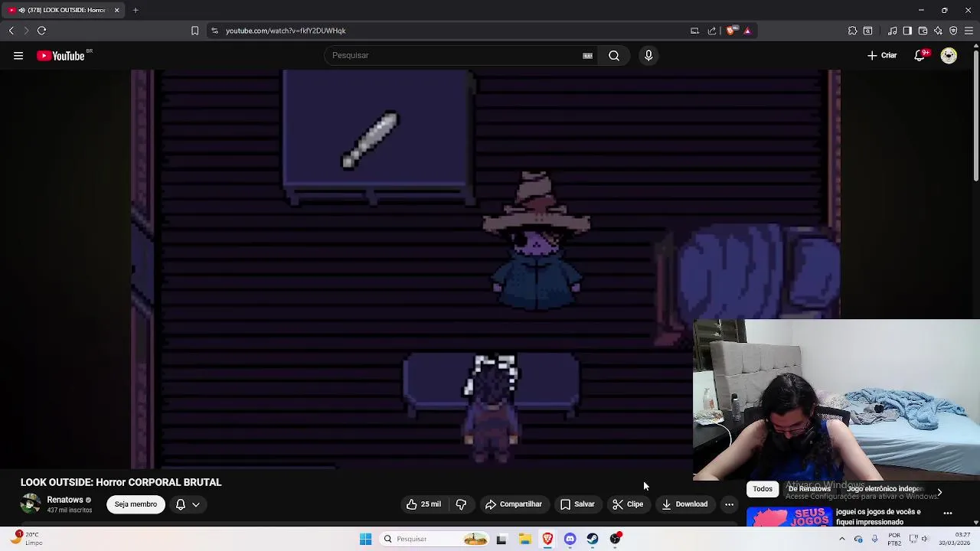Open options menu for the recommended video
This screenshot has height=551, width=980.
pos(948,513)
